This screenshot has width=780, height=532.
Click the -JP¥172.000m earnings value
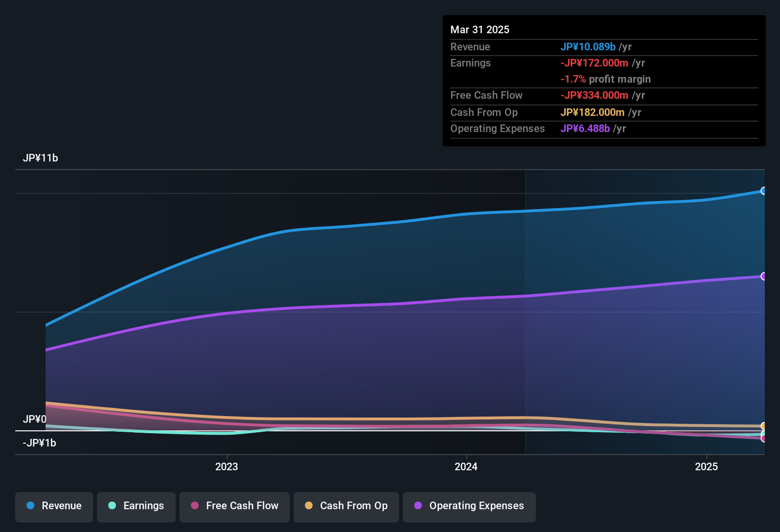click(594, 63)
